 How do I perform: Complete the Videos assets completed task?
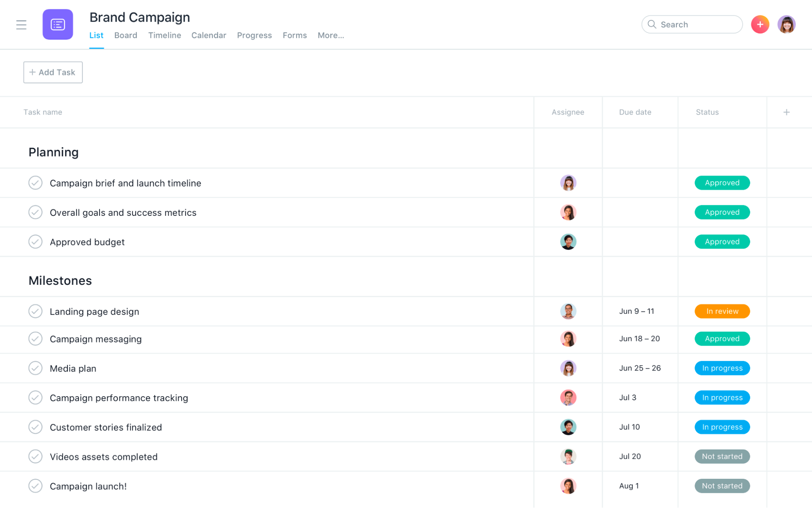coord(35,456)
